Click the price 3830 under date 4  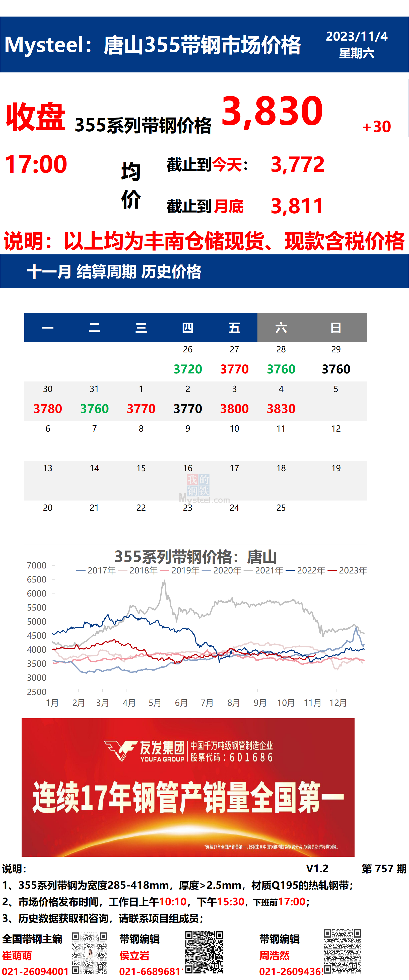(x=281, y=409)
